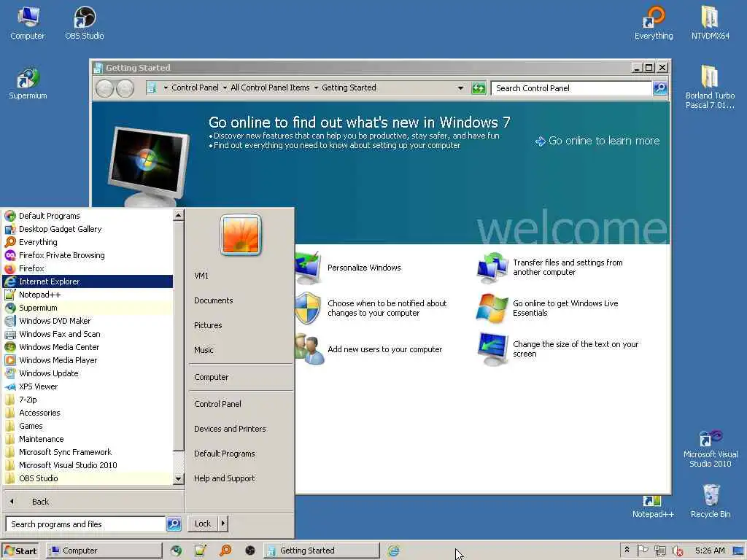
Task: Open the OBS Studio desktop shortcut
Action: 85,23
